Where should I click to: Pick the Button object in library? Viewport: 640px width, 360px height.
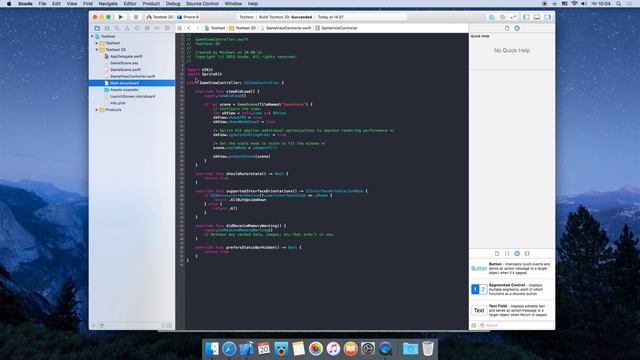coord(512,269)
